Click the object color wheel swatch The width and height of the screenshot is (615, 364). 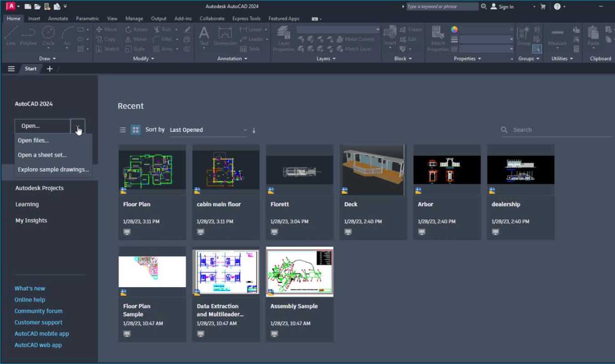[x=454, y=29]
